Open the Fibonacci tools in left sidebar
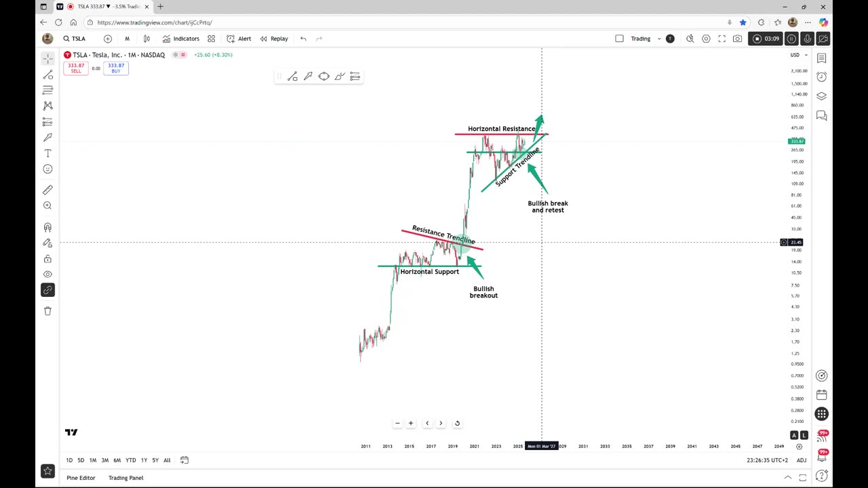Viewport: 868px width, 488px height. point(47,90)
